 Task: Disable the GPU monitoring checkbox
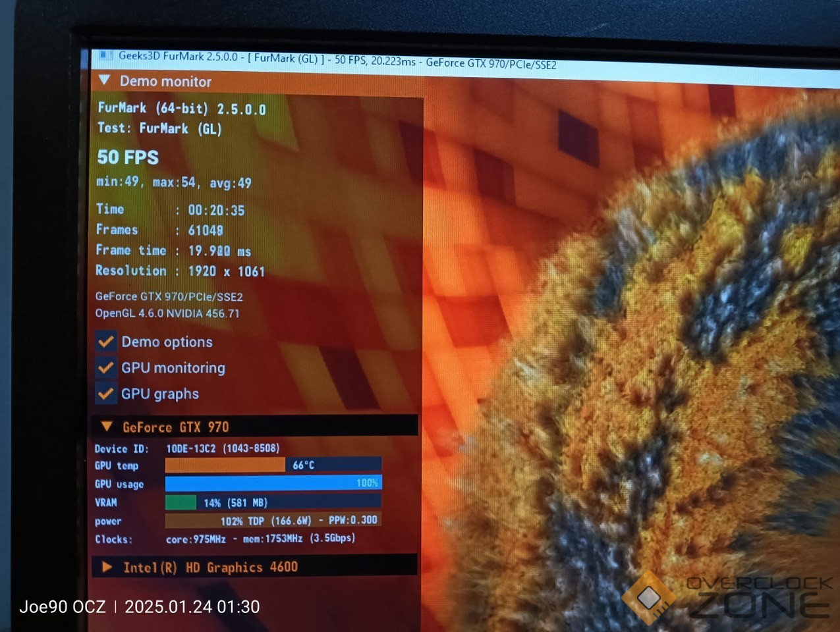(x=105, y=367)
